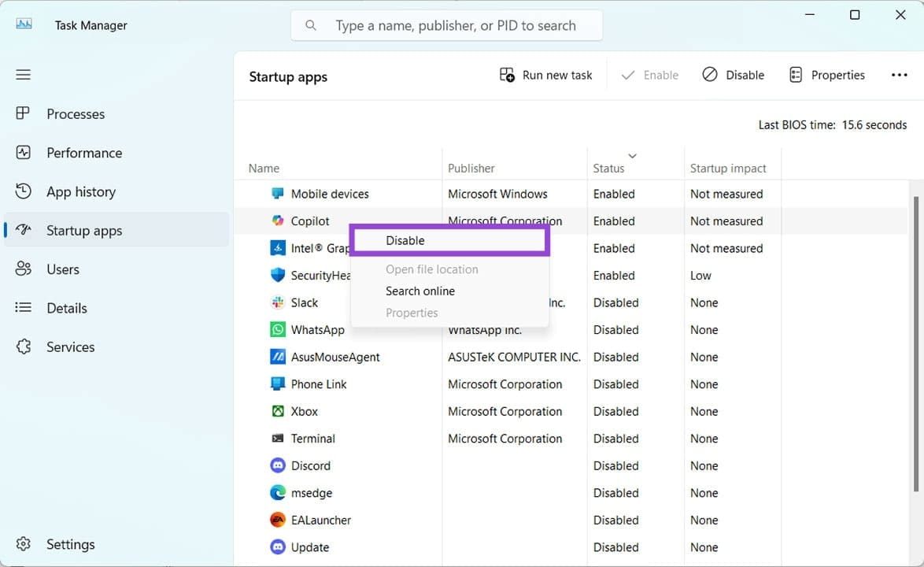Select the App history icon

24,191
